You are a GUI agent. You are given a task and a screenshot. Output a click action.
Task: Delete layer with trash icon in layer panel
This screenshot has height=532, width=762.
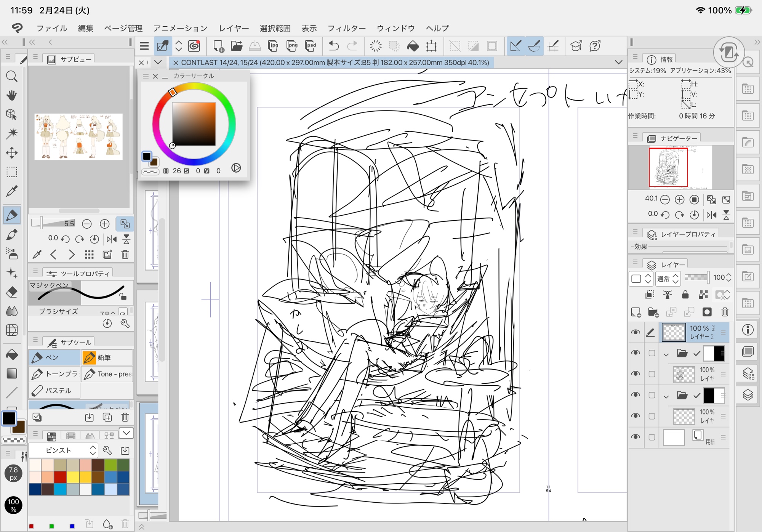[x=725, y=312]
